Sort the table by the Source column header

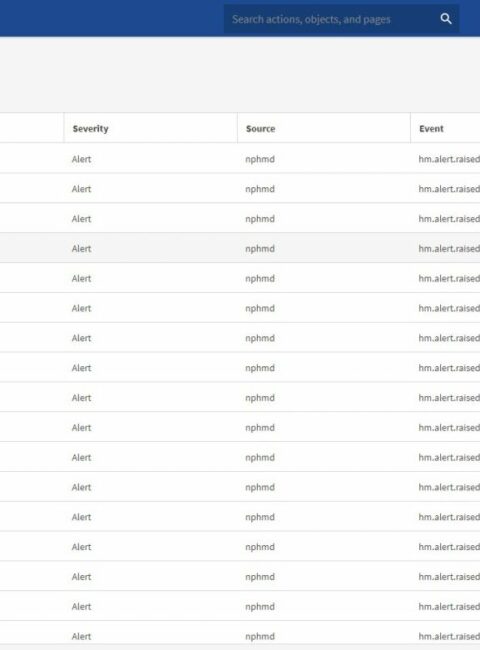pyautogui.click(x=260, y=129)
